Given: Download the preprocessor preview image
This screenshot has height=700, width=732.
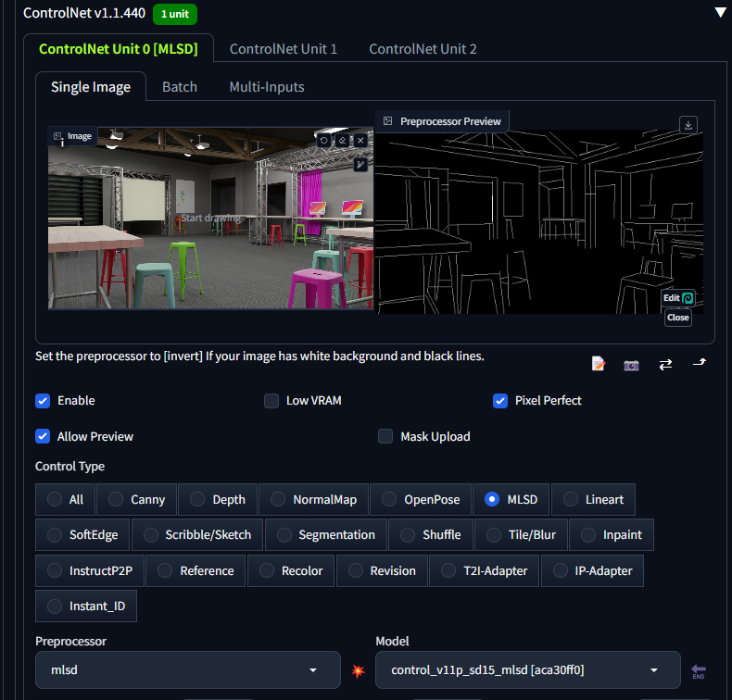Looking at the screenshot, I should click(688, 124).
